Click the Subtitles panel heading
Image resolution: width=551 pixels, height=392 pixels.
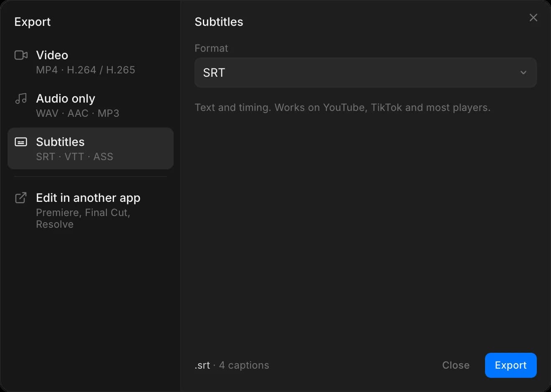(219, 22)
